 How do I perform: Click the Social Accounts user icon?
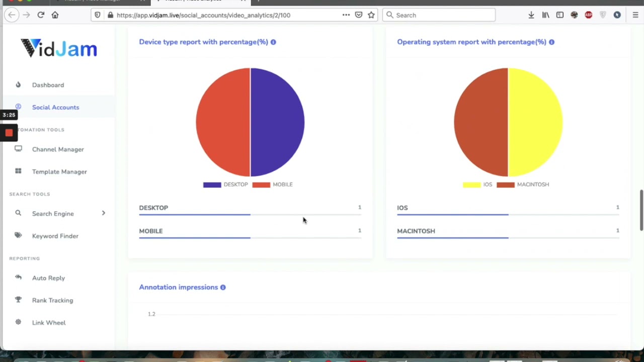tap(18, 107)
